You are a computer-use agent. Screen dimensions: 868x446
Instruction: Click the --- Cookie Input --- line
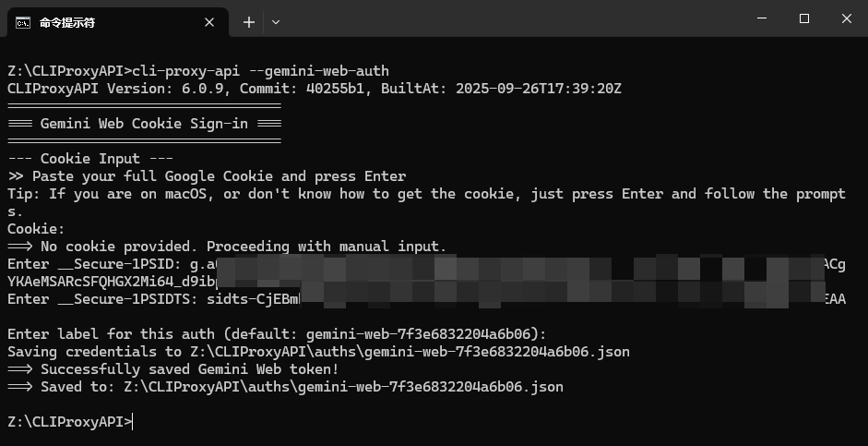pyautogui.click(x=90, y=159)
